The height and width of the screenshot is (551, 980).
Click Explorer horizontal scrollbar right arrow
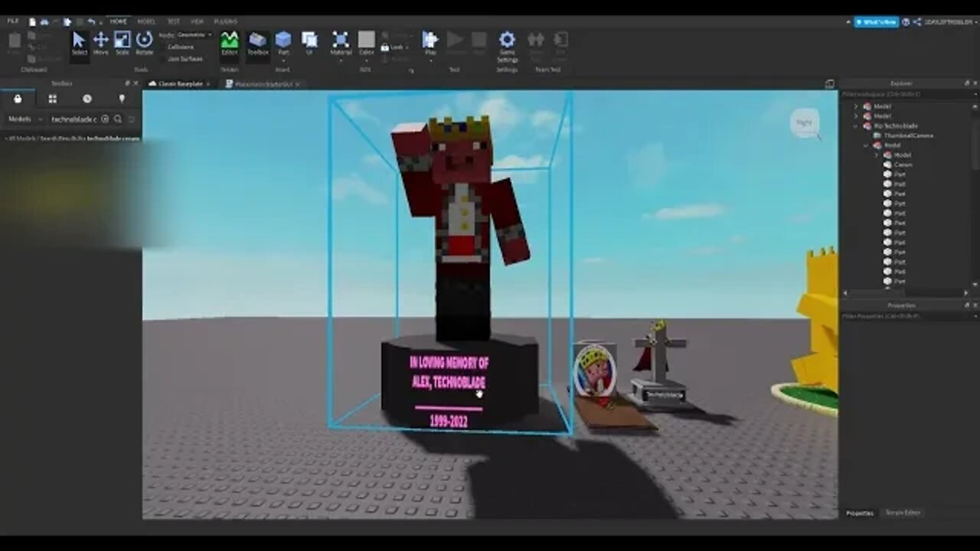pos(965,293)
